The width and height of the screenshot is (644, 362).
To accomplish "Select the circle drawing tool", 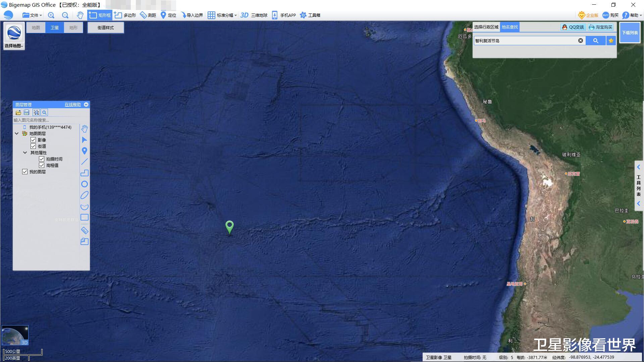I will [85, 184].
